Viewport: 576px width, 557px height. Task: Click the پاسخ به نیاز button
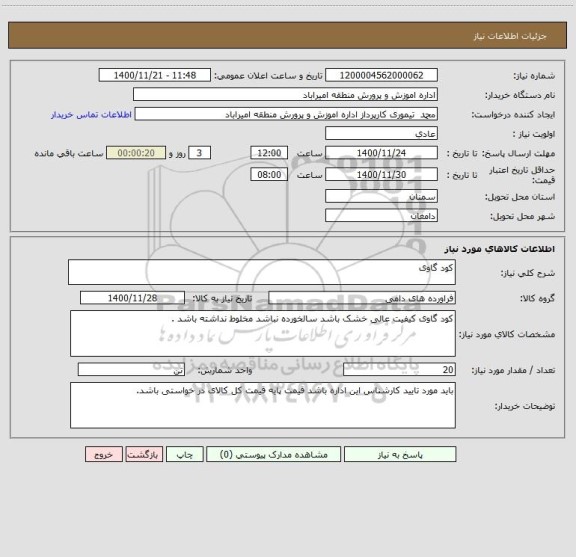tap(400, 454)
